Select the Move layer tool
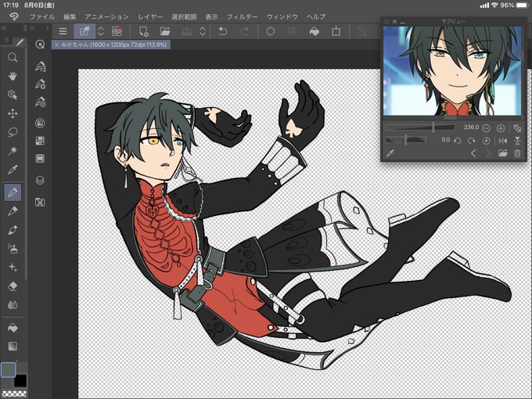532x399 pixels. [x=13, y=113]
